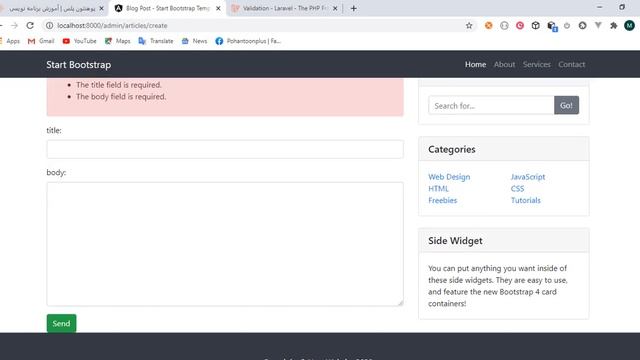The width and height of the screenshot is (640, 360).
Task: Grab the textarea resize handle corner
Action: [x=400, y=302]
